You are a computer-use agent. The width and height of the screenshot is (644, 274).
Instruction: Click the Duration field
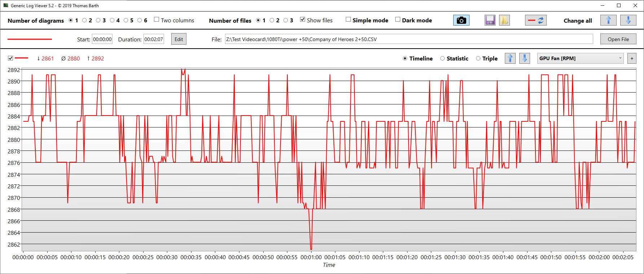click(154, 39)
